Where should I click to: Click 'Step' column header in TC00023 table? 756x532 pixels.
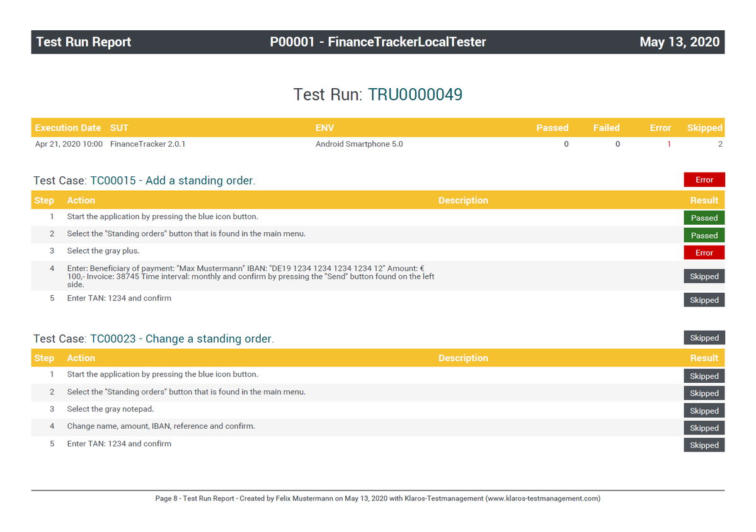coord(44,358)
